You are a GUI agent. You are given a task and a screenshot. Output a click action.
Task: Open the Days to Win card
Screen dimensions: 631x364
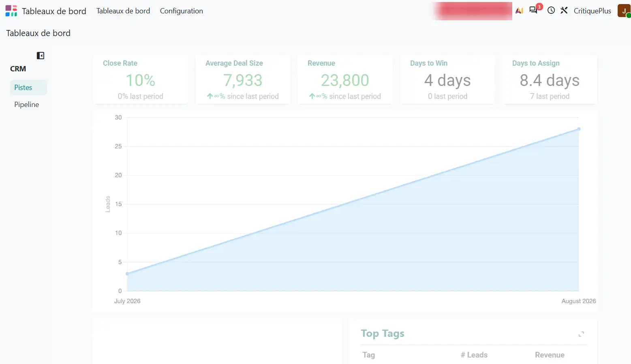point(447,79)
